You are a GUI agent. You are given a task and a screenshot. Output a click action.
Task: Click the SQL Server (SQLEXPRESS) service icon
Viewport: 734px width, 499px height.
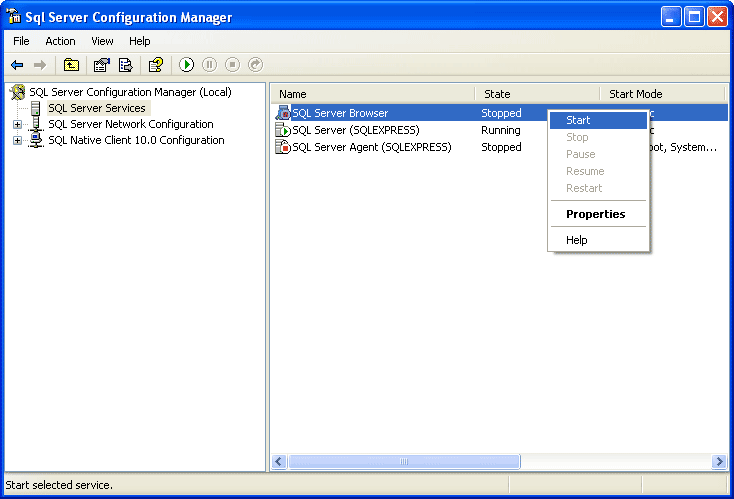click(283, 130)
